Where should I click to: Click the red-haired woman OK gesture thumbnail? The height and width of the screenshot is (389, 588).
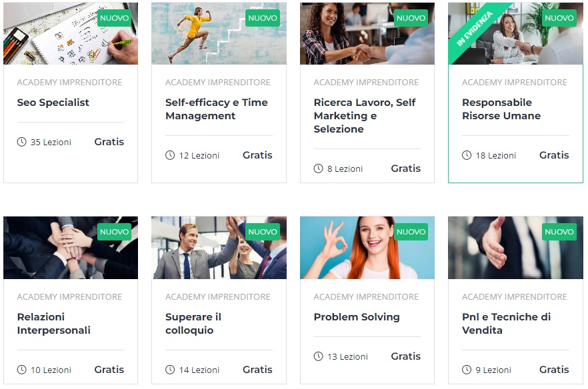pos(367,248)
